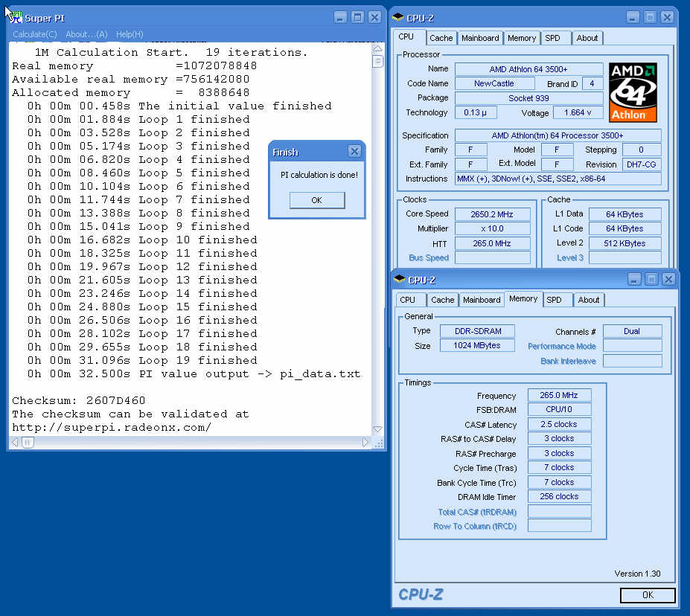The height and width of the screenshot is (616, 690).
Task: Click the Super PI application icon
Action: pos(16,18)
